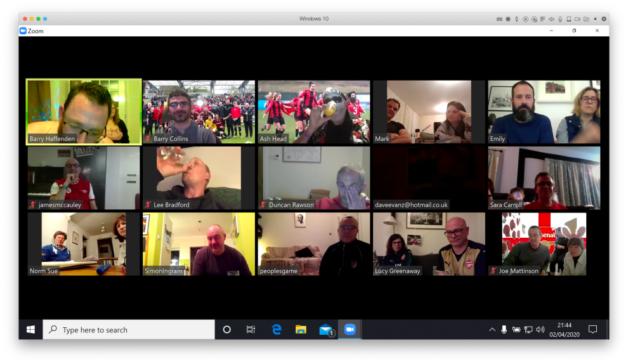628x364 pixels.
Task: Select the peoplesgame video tile
Action: (314, 244)
